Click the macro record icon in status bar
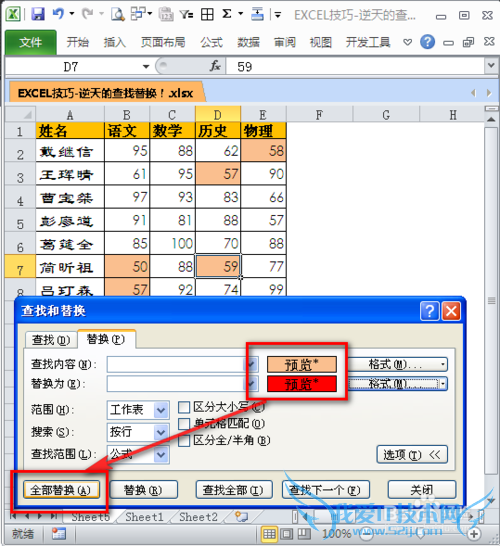500x546 pixels. pyautogui.click(x=59, y=533)
